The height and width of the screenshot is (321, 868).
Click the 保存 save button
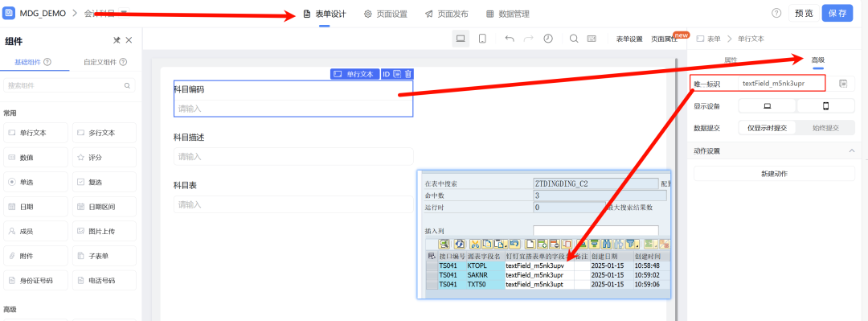837,14
